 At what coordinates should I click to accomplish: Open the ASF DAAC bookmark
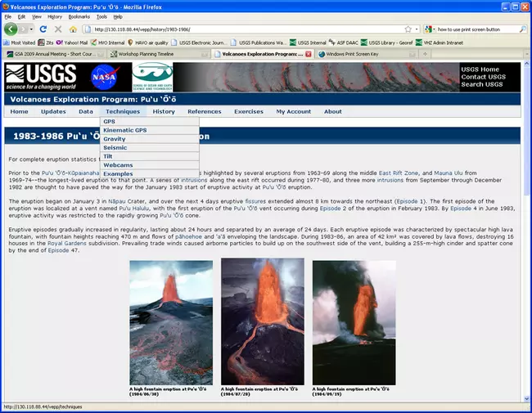344,43
